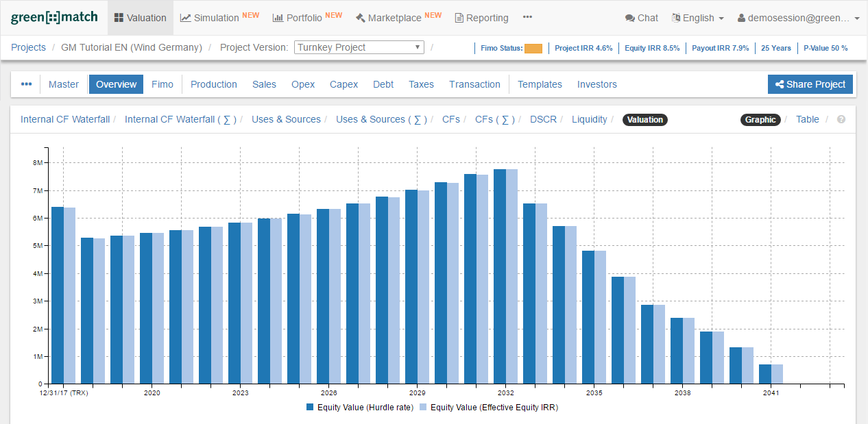Click the help question-mark icon
The width and height of the screenshot is (868, 424).
pos(841,119)
